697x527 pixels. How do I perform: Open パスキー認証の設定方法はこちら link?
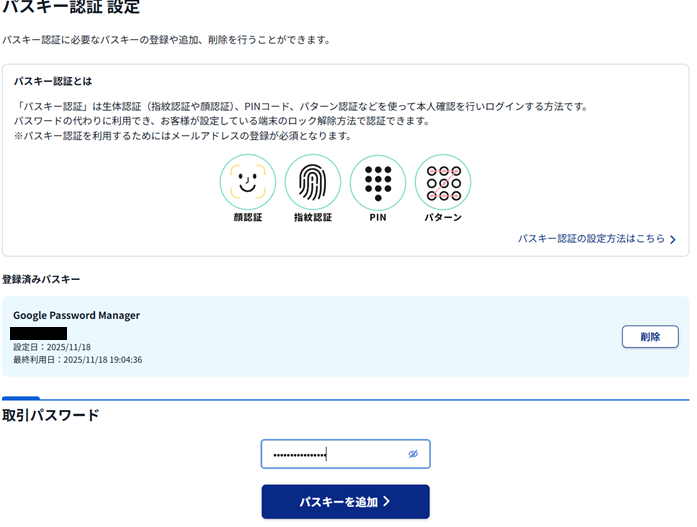point(591,240)
